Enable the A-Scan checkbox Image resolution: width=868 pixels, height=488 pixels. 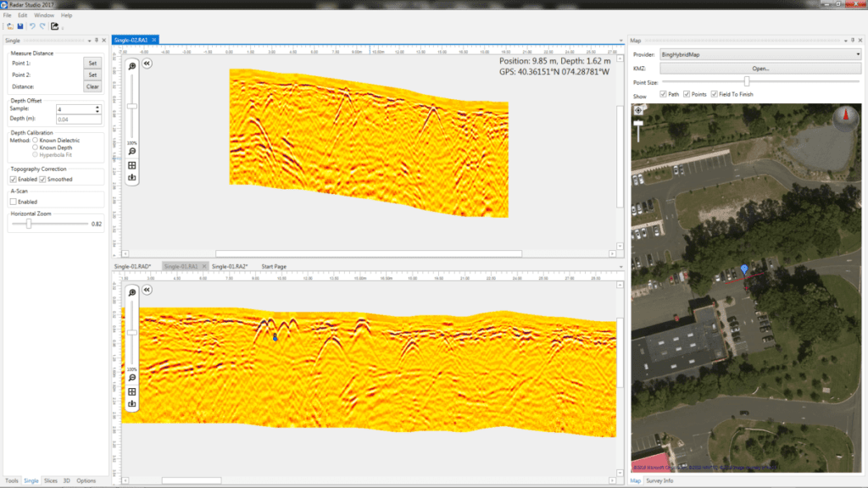13,202
